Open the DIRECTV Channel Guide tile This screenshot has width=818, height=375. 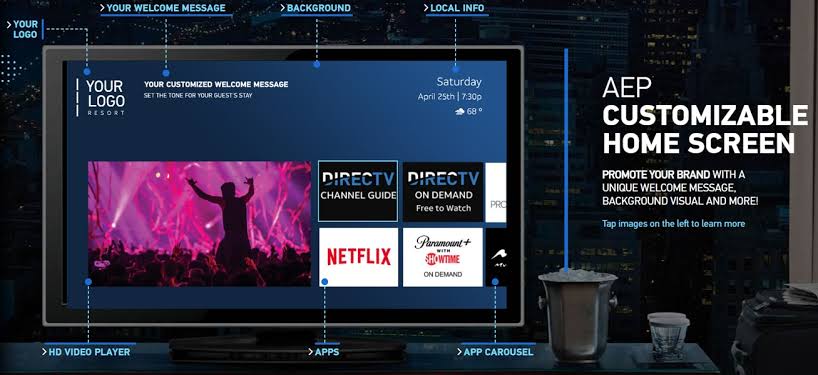pyautogui.click(x=358, y=191)
